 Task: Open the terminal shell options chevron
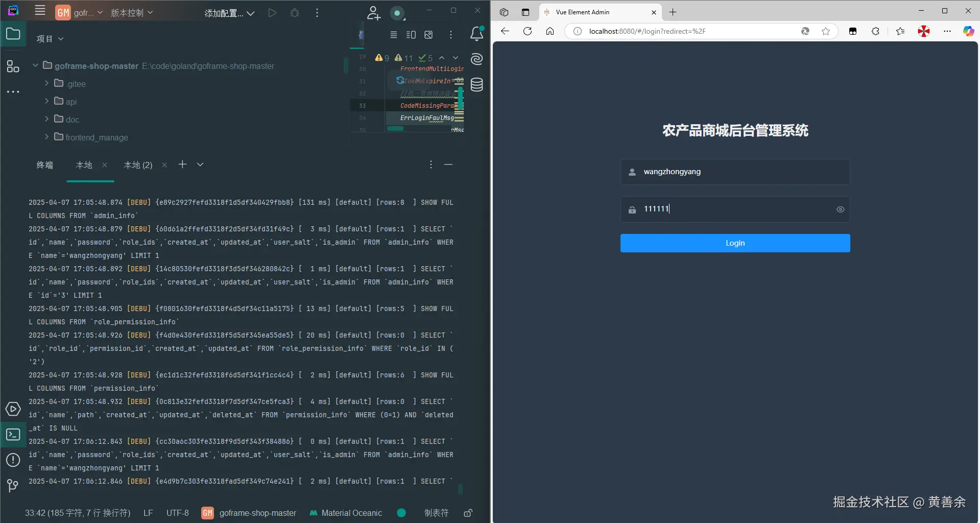(x=200, y=164)
